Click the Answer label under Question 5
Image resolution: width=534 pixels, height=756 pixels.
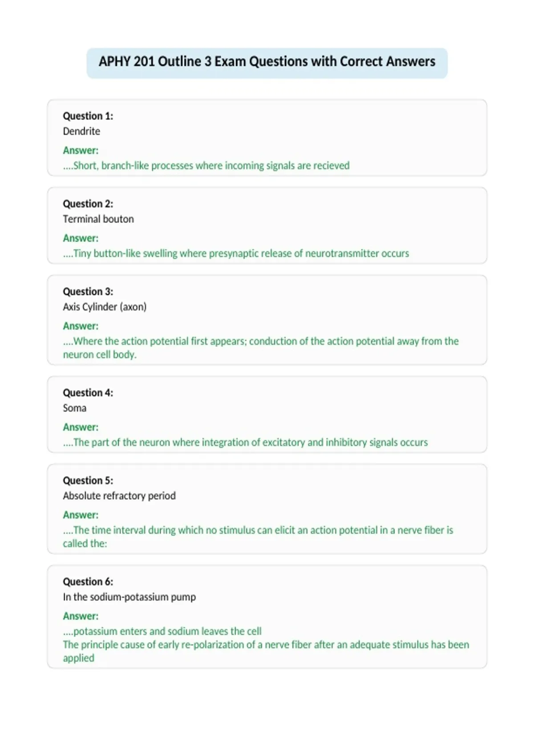coord(81,515)
